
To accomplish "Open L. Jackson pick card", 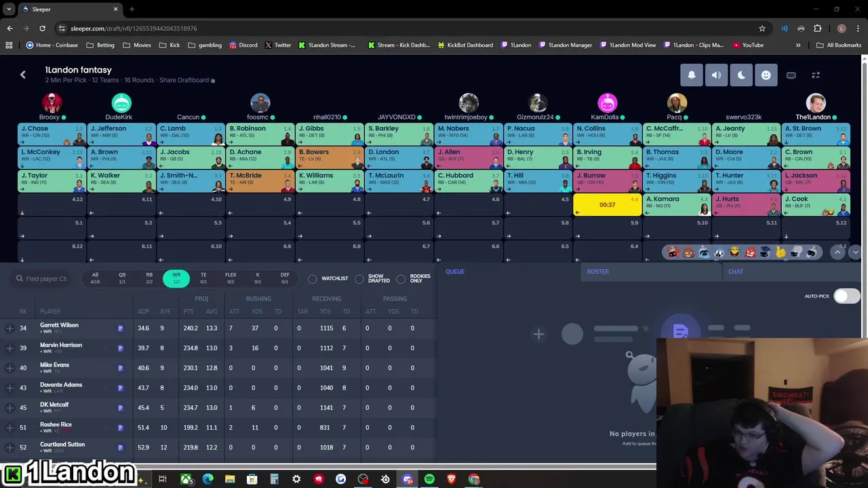I will [x=816, y=182].
